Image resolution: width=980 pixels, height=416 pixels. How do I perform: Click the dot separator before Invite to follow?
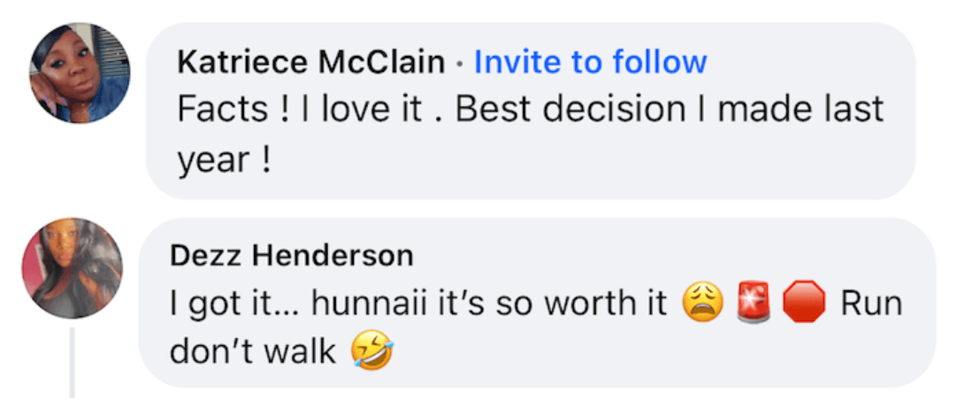click(x=460, y=64)
